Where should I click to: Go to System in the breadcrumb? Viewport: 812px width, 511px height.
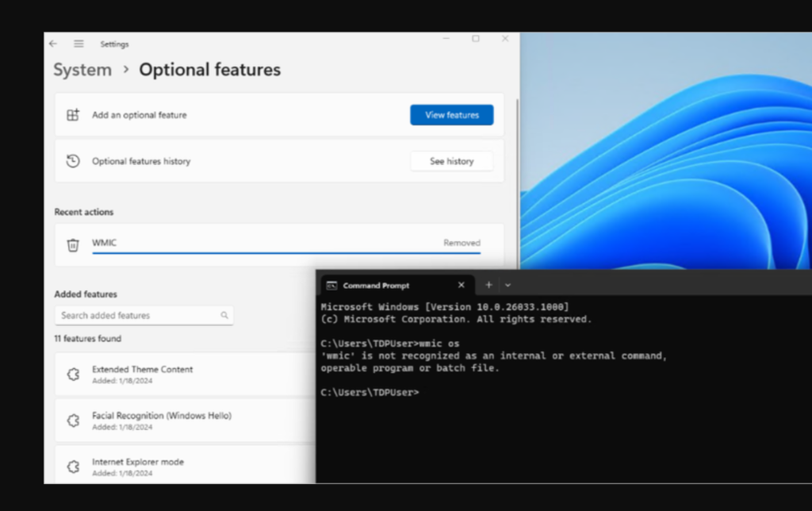82,70
